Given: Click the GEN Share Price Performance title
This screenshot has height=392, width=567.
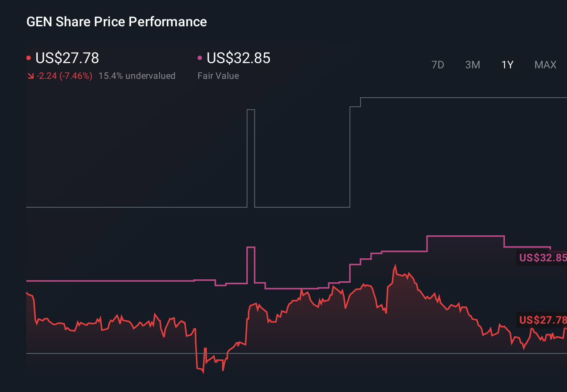Looking at the screenshot, I should [116, 22].
